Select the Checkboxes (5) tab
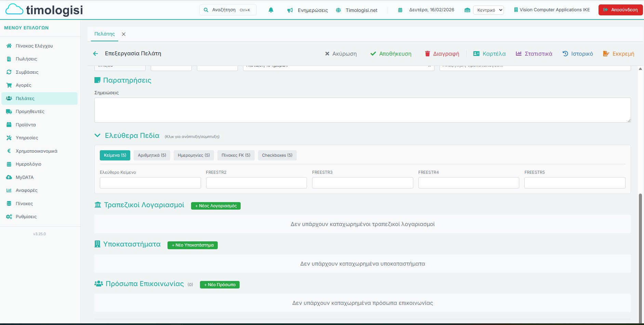 (277, 155)
